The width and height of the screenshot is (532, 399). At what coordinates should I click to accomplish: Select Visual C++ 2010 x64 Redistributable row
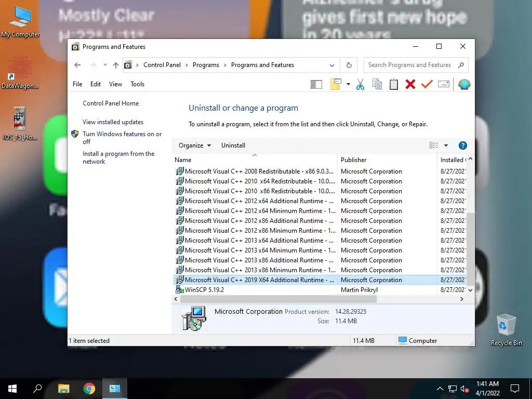point(320,181)
